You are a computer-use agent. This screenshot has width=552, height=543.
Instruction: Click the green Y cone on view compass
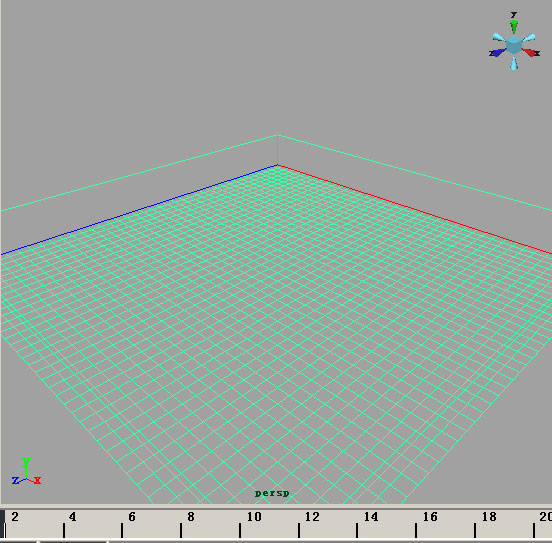tap(514, 26)
